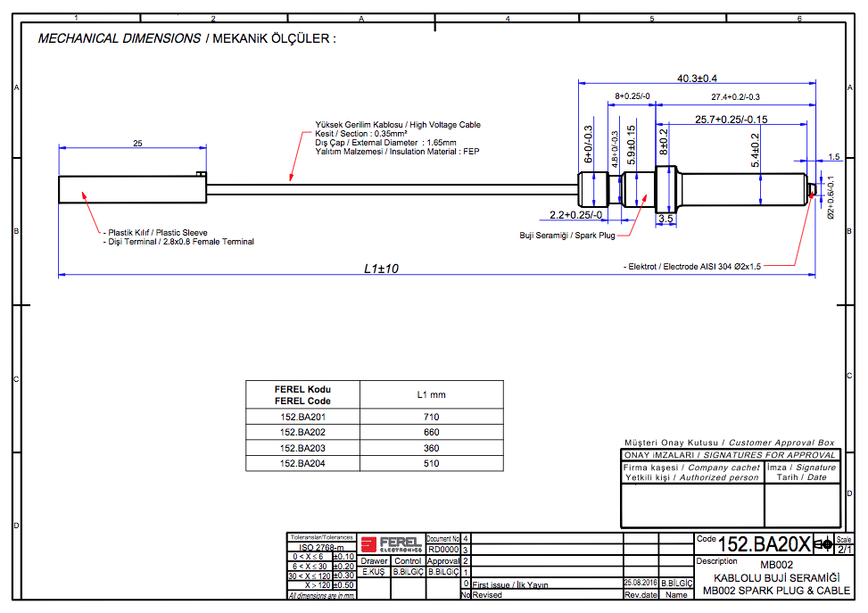Viewport: 868px width, 613px height.
Task: Click the electrode tip of the spark plug
Action: pos(814,188)
